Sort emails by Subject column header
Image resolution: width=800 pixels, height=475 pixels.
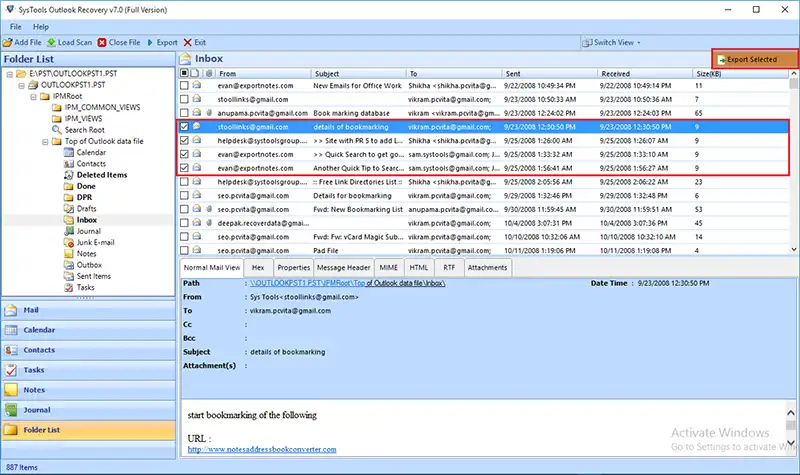click(358, 73)
